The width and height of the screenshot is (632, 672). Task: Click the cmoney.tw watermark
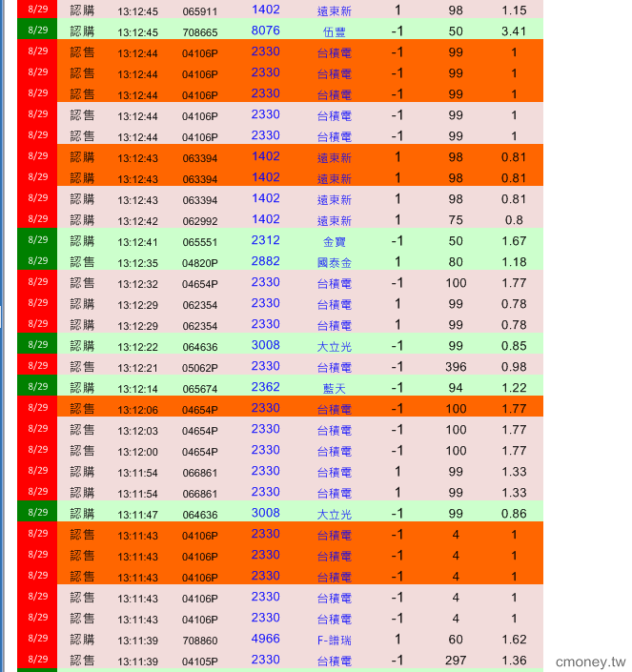(x=590, y=662)
